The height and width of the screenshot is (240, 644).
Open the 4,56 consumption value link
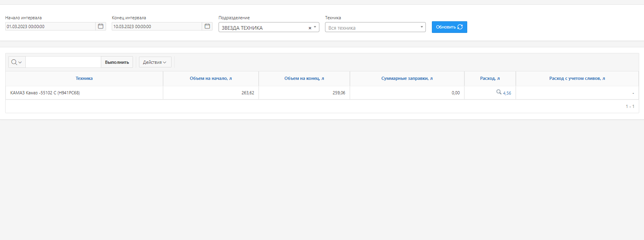507,93
